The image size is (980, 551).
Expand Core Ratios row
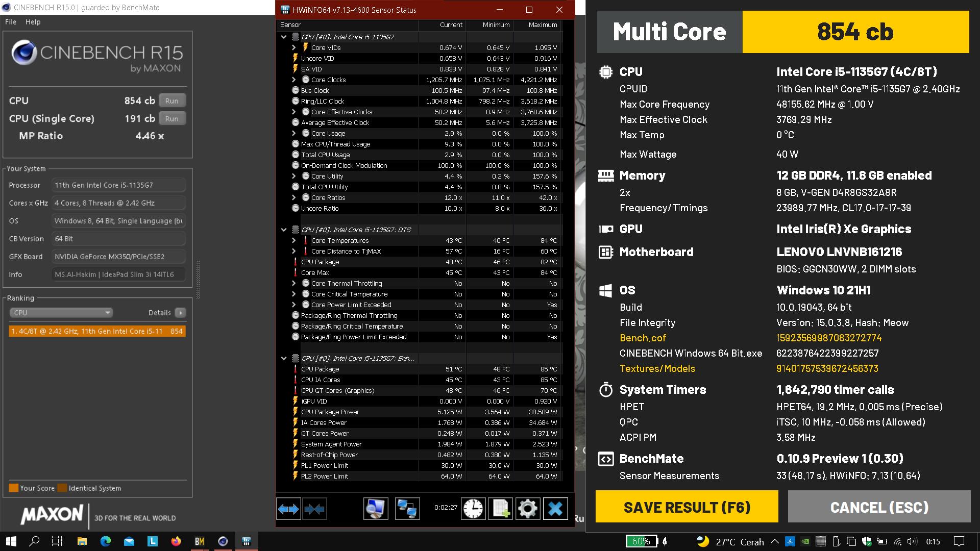click(294, 197)
